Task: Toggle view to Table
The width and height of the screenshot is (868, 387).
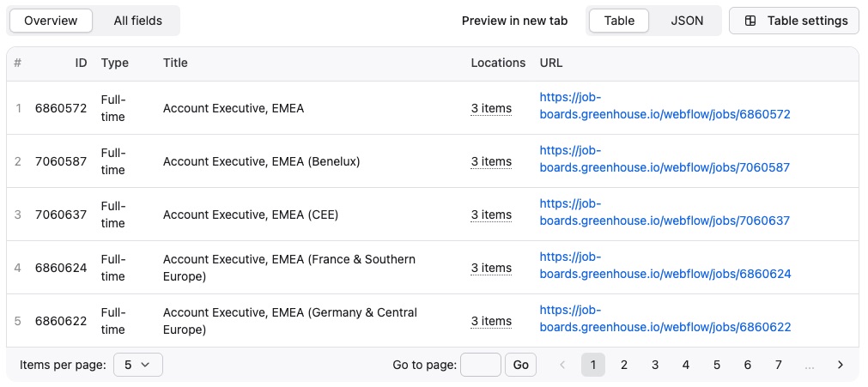Action: pos(619,21)
